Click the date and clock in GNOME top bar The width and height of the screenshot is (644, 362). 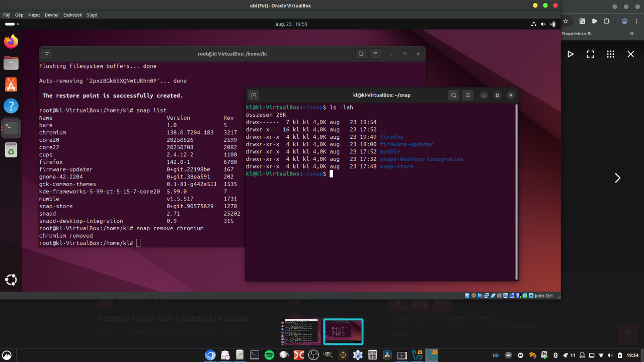(x=291, y=24)
